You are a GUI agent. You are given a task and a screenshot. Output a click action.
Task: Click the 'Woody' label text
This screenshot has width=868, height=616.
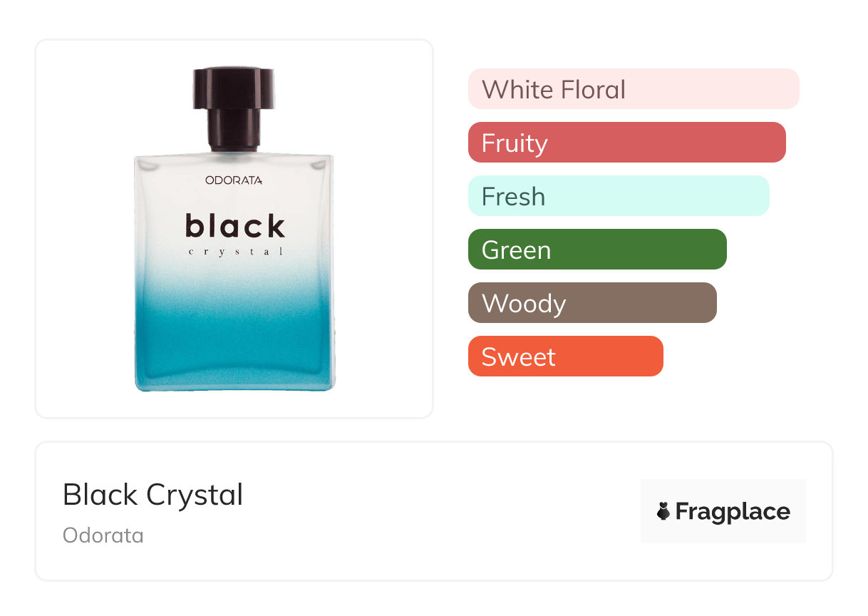point(524,304)
